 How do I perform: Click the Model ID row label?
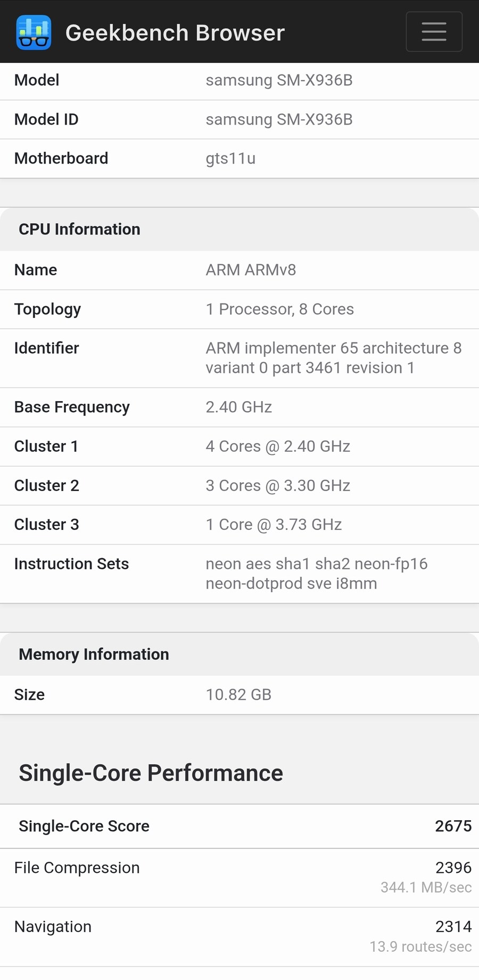point(46,119)
